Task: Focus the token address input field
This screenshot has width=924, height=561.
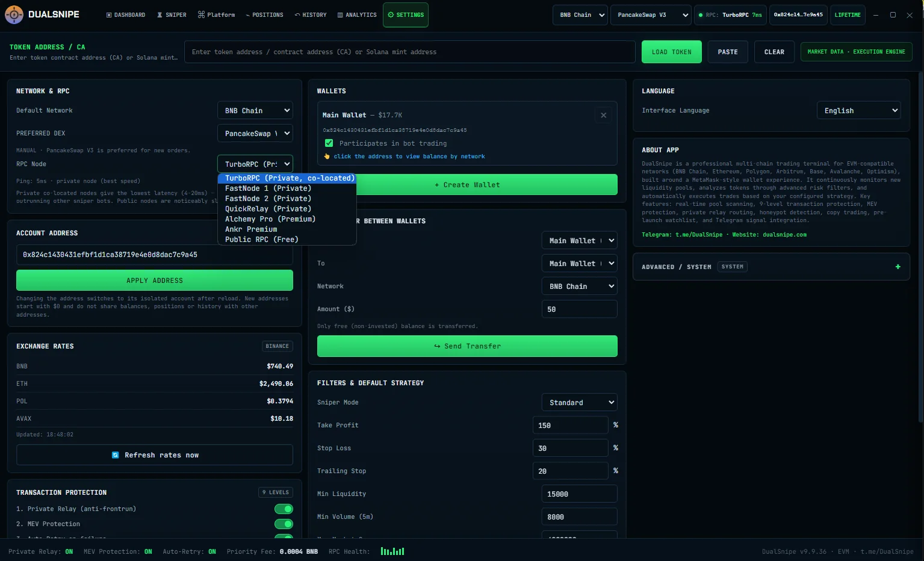Action: (x=410, y=52)
